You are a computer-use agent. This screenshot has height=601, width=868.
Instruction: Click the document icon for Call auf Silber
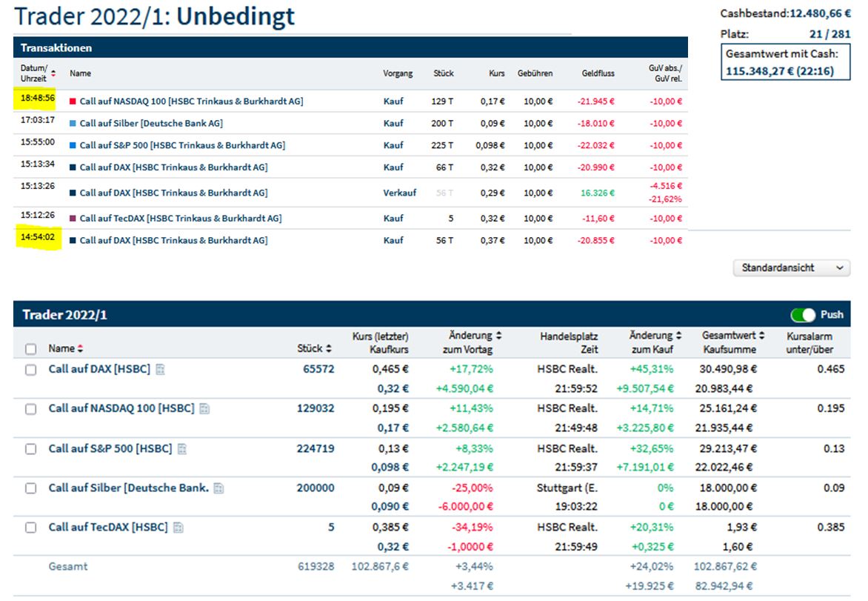[218, 488]
